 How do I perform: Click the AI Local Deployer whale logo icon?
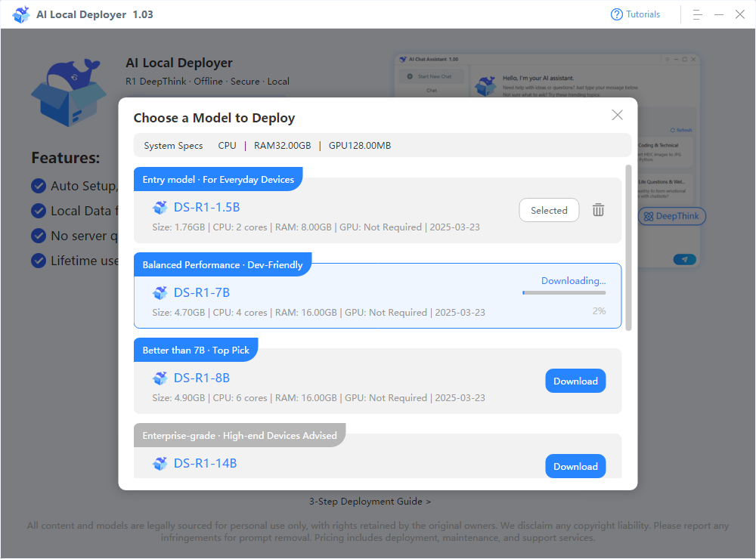[21, 14]
